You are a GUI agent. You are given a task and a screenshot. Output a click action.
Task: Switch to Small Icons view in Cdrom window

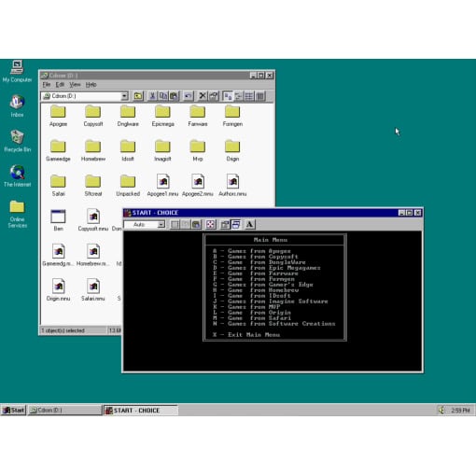click(x=238, y=96)
